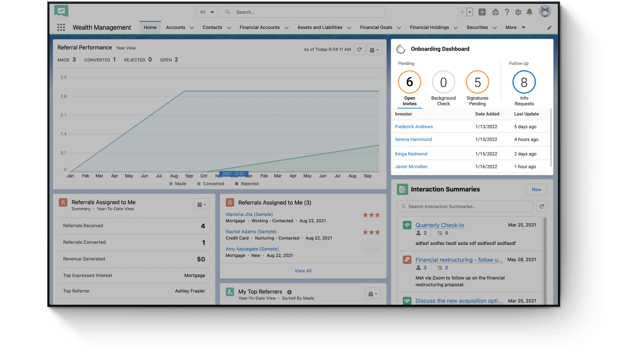
Task: Click the favorites star icon
Action: pyautogui.click(x=462, y=12)
